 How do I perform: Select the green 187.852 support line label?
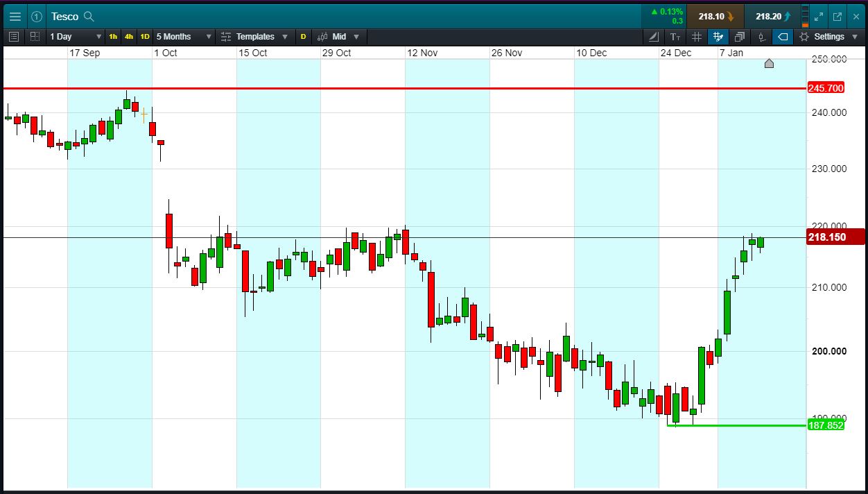(x=826, y=425)
